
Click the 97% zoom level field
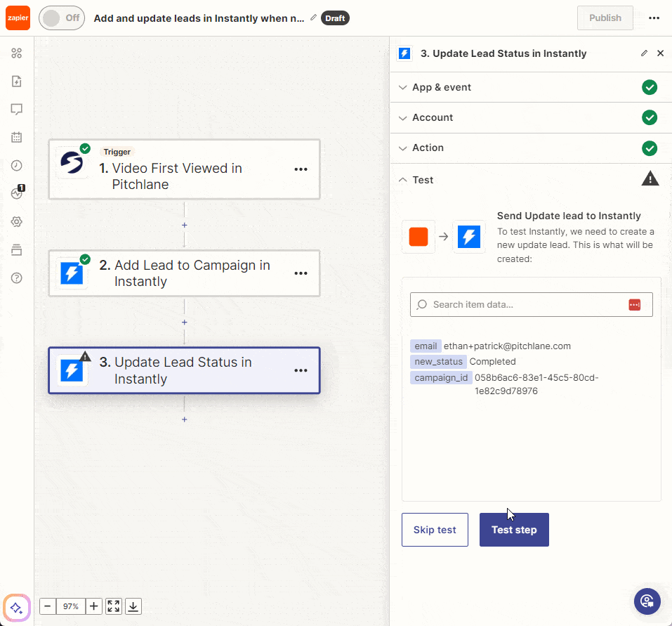pos(71,606)
